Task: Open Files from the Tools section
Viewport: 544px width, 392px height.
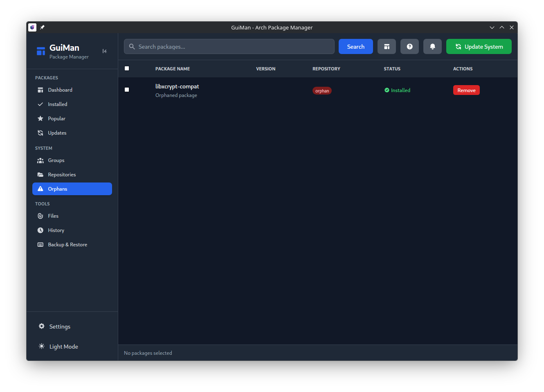Action: pyautogui.click(x=53, y=216)
